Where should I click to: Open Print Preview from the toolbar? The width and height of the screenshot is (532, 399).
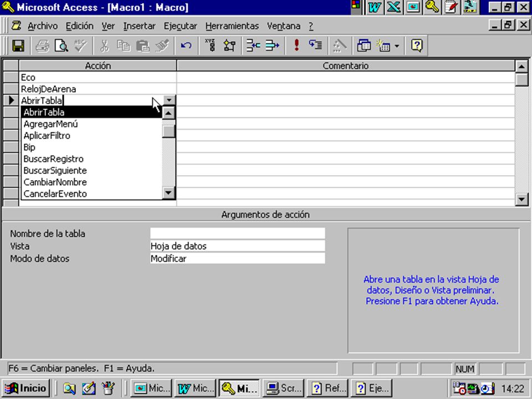(62, 45)
